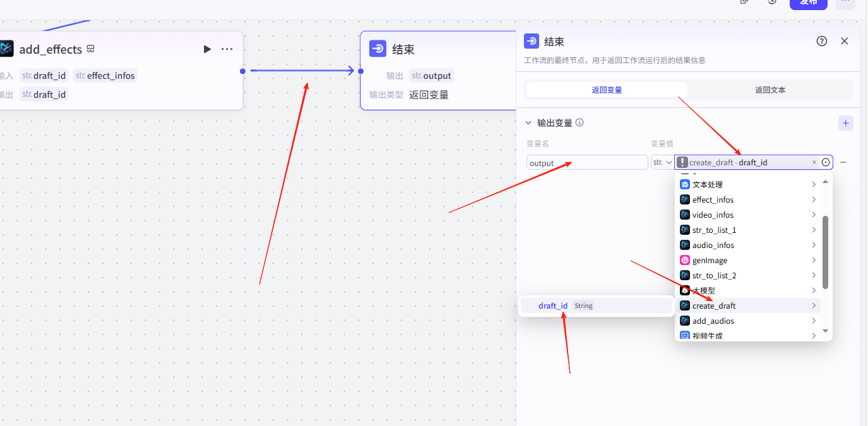Expand the create_draft node in list
This screenshot has height=426, width=868.
pyautogui.click(x=747, y=306)
